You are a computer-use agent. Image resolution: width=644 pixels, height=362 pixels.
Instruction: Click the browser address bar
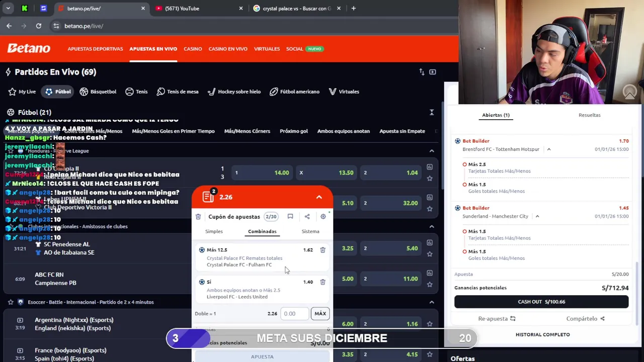(x=252, y=26)
